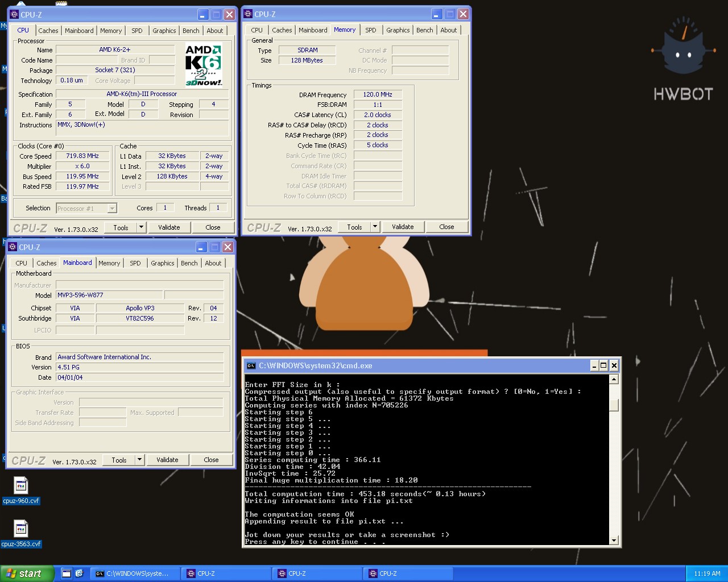This screenshot has width=728, height=582.
Task: Click the BIOS date value 04/01/04
Action: [x=140, y=377]
